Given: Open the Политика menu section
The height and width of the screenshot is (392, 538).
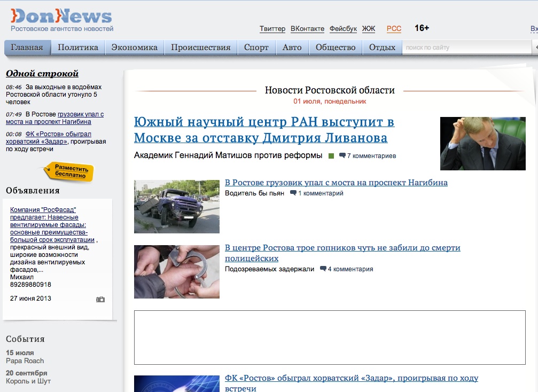Looking at the screenshot, I should coord(78,48).
